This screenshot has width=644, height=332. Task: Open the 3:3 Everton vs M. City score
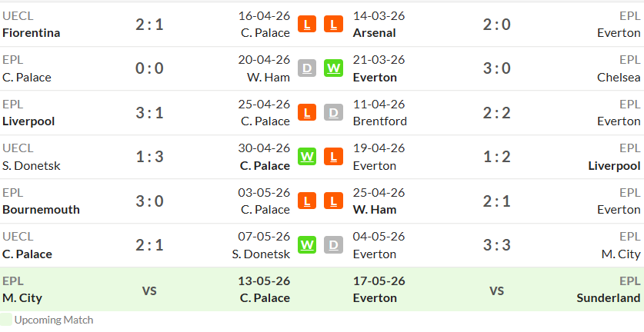coord(496,245)
